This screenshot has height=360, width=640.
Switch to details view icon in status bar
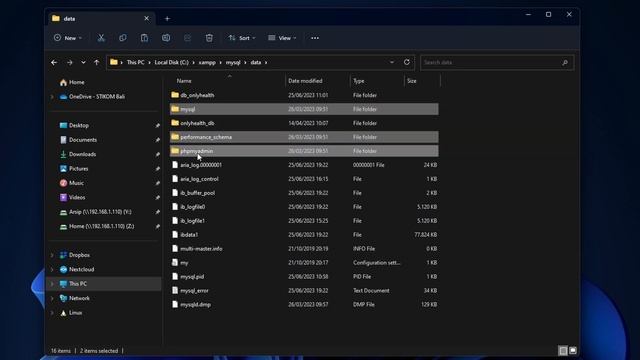[x=563, y=351]
